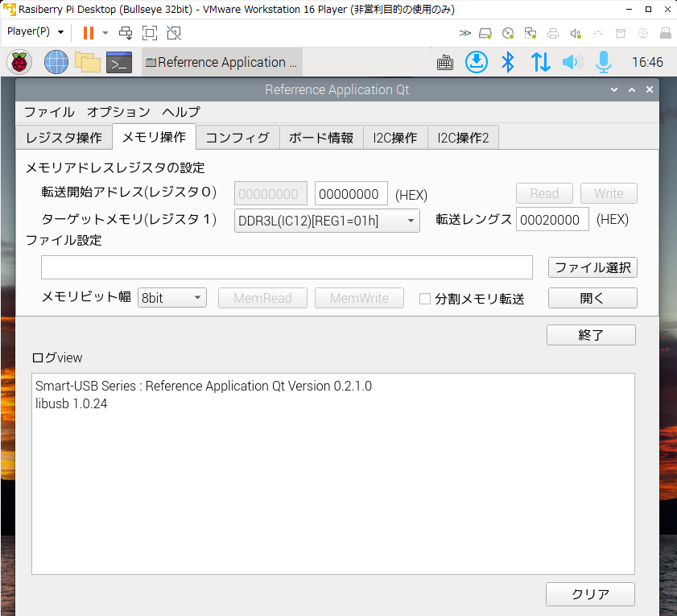
Task: Open the ボード情報 tab
Action: click(x=321, y=138)
